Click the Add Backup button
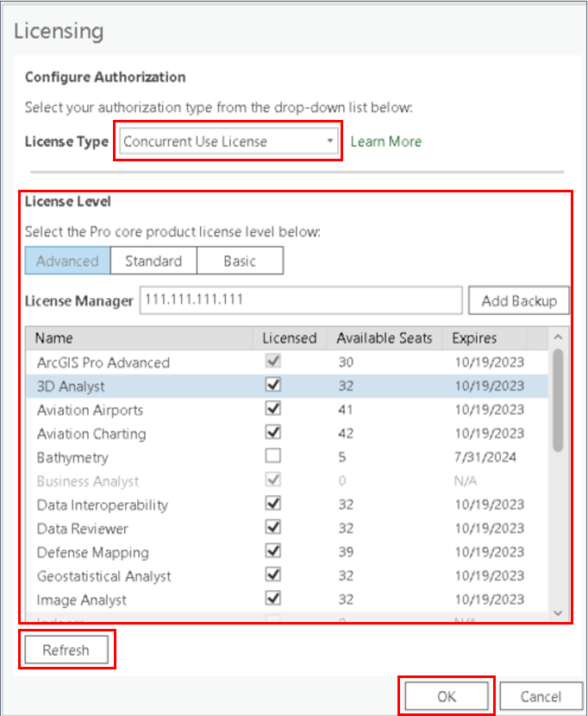Screen dimensions: 588x716 519,300
